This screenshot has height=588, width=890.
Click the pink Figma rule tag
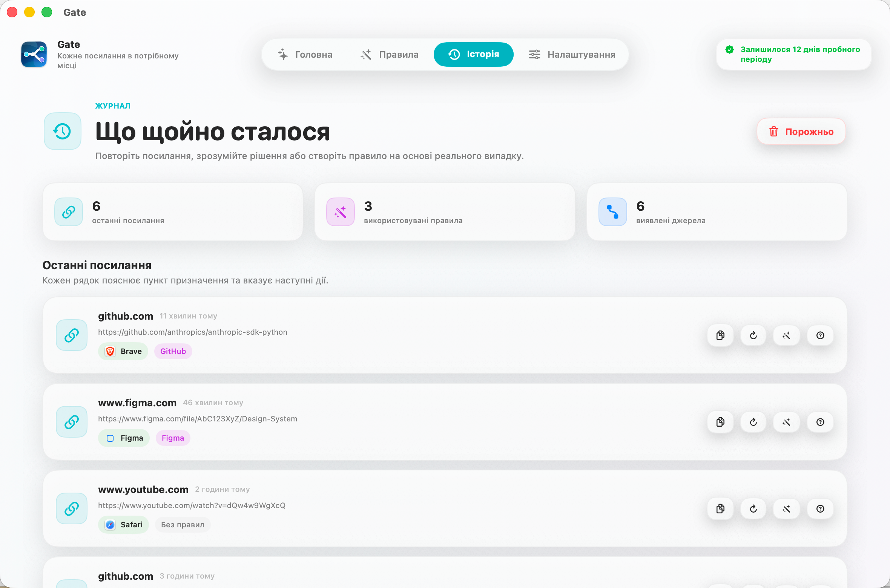173,438
